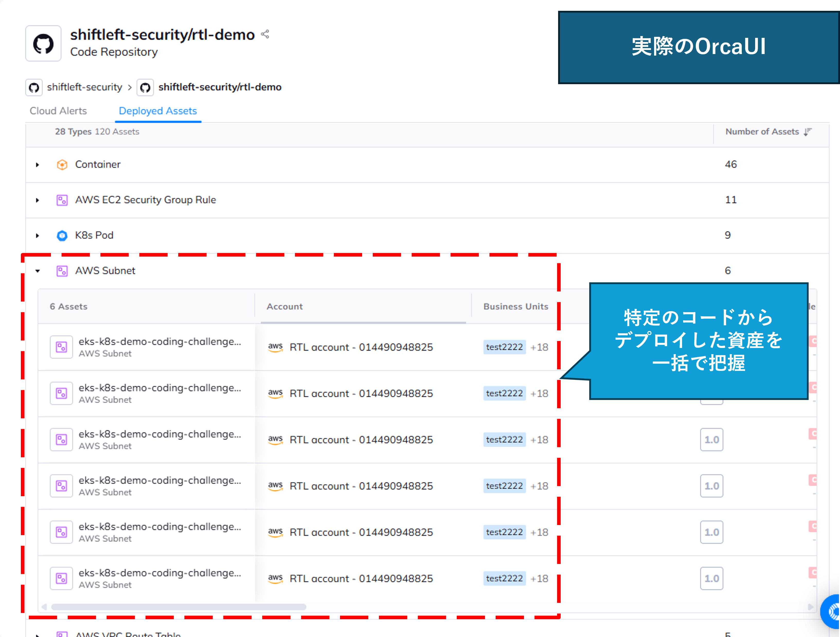Viewport: 840px width, 637px height.
Task: Click the Account column header
Action: click(x=284, y=306)
